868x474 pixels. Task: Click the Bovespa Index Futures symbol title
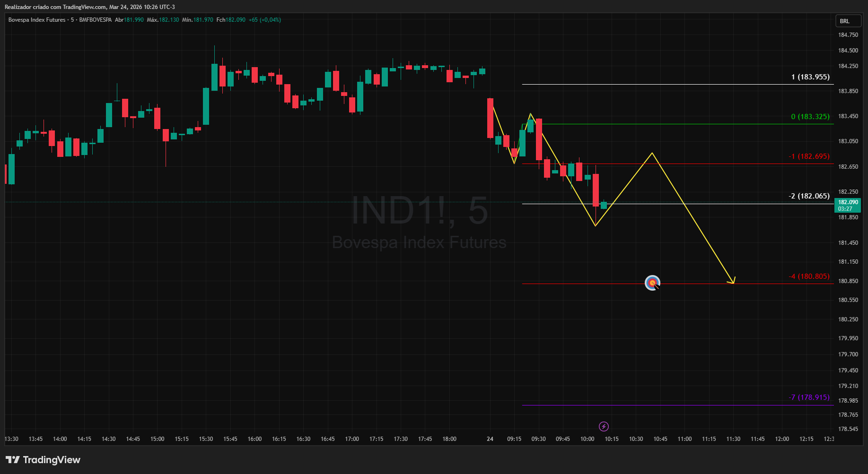pos(37,20)
